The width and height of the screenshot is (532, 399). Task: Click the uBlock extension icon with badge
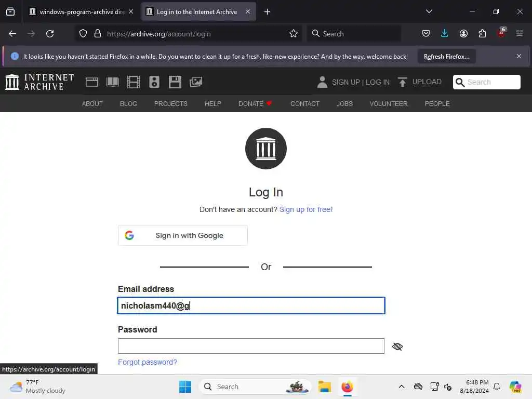501,33
